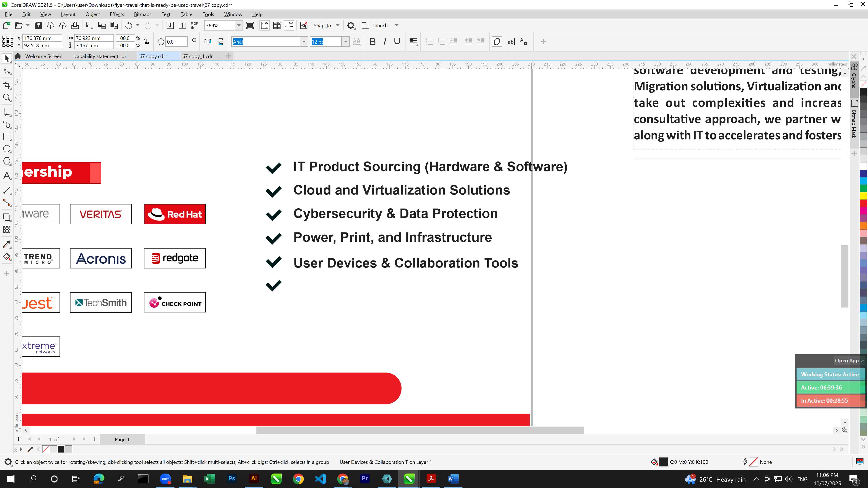The image size is (868, 488).
Task: Switch to 67 copy_1.cdr tab
Action: (x=198, y=56)
